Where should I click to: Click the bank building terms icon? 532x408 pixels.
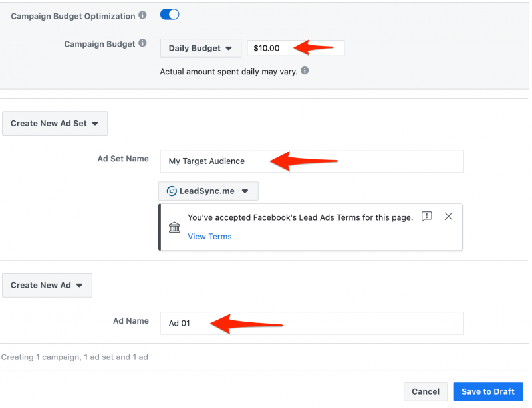click(x=174, y=227)
